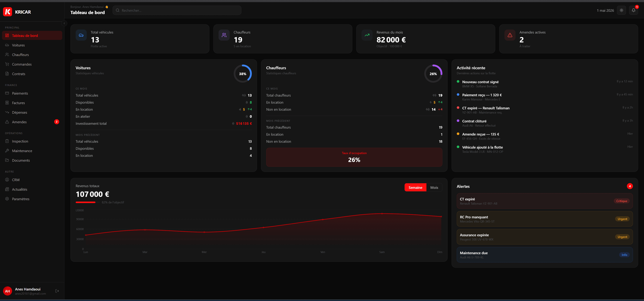Collapse the sidebar with the chevron button
Image resolution: width=644 pixels, height=301 pixels.
(64, 23)
